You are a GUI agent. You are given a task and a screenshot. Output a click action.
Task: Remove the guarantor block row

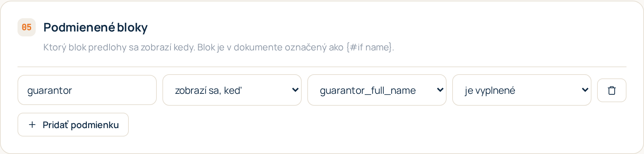tap(611, 90)
